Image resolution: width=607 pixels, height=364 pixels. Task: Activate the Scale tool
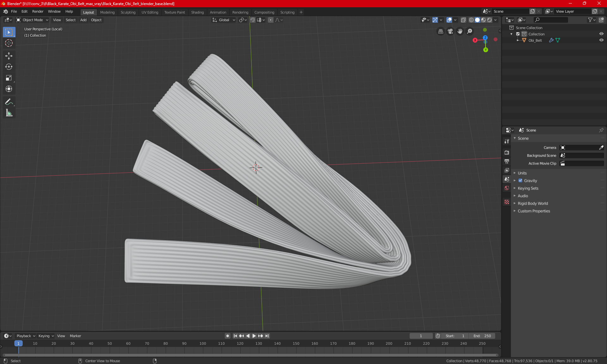coord(9,78)
